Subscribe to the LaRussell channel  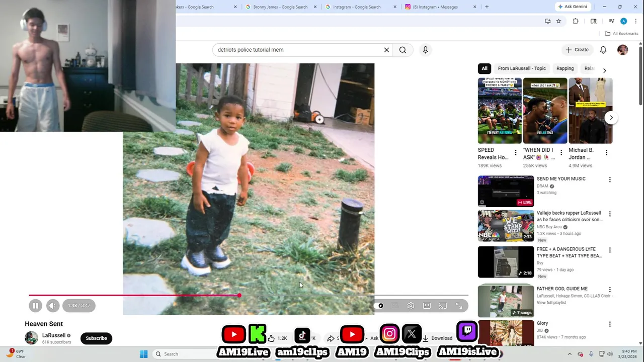96,338
